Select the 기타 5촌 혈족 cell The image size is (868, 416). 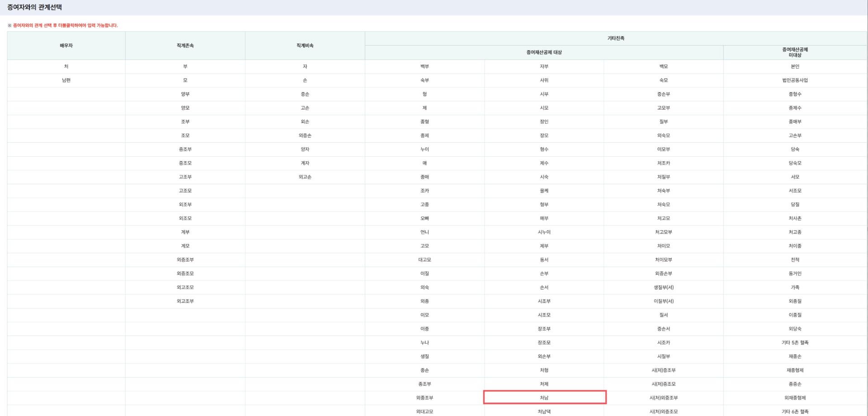pyautogui.click(x=795, y=343)
